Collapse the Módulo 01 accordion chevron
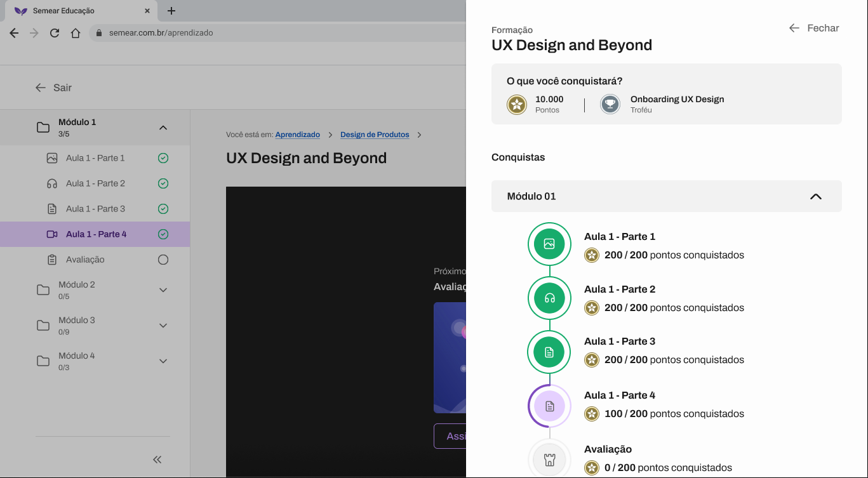The width and height of the screenshot is (868, 478). [x=816, y=197]
